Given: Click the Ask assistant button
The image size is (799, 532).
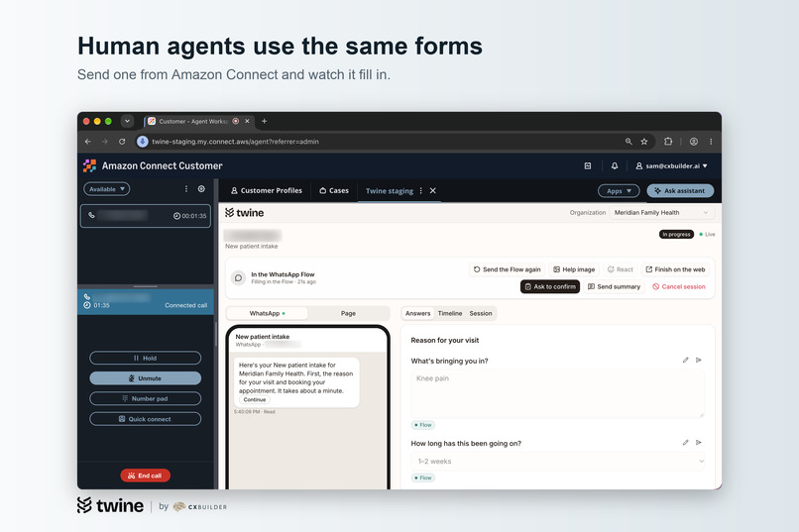Looking at the screenshot, I should [680, 191].
